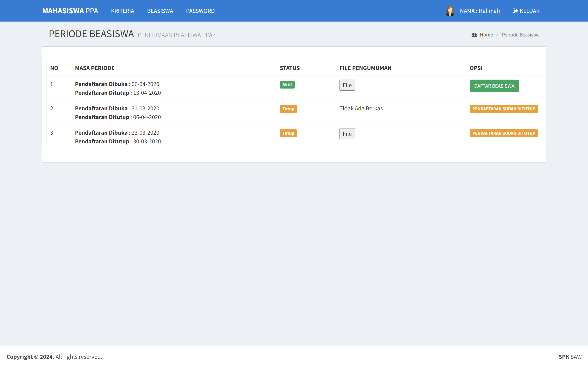Open the KRITERIA menu item

123,11
